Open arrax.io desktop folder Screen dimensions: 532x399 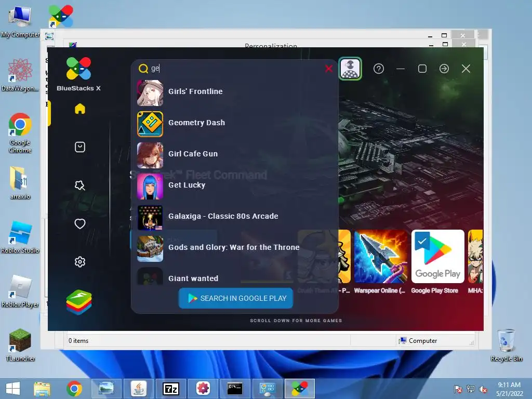[x=20, y=183]
